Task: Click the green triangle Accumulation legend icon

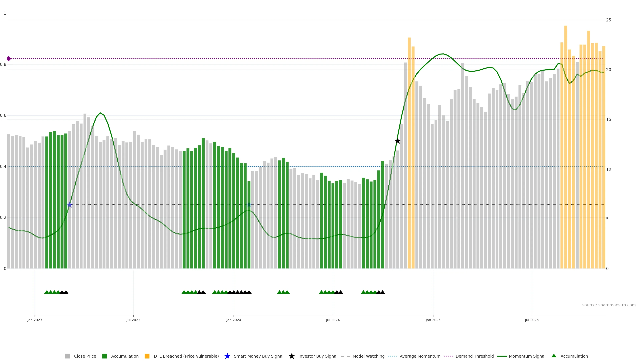Action: 554,356
